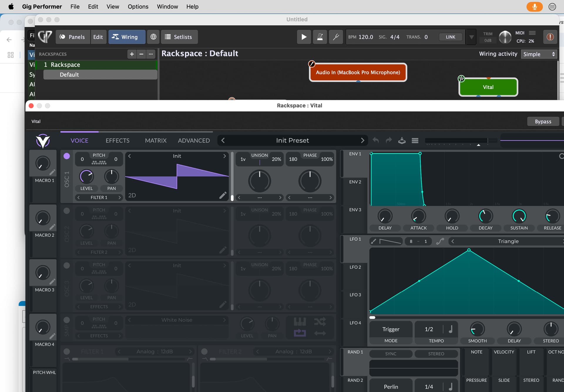Viewport: 564px width, 392px height.
Task: Enable the OSC 2 oscillator
Action: [x=67, y=211]
